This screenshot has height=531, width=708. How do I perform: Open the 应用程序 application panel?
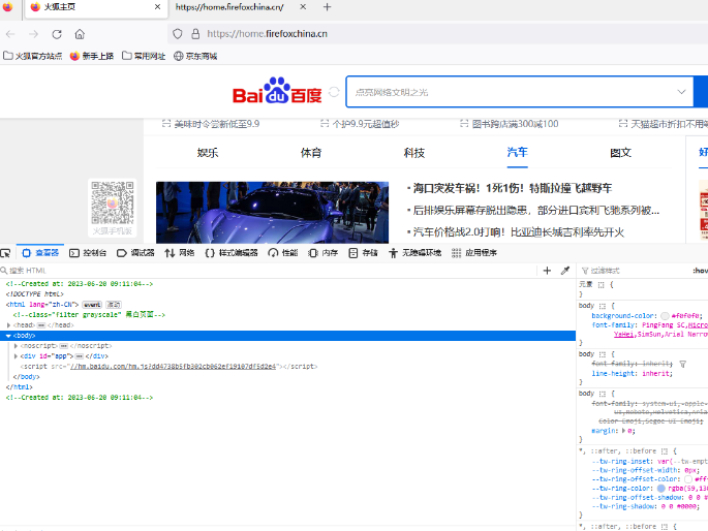pyautogui.click(x=474, y=253)
